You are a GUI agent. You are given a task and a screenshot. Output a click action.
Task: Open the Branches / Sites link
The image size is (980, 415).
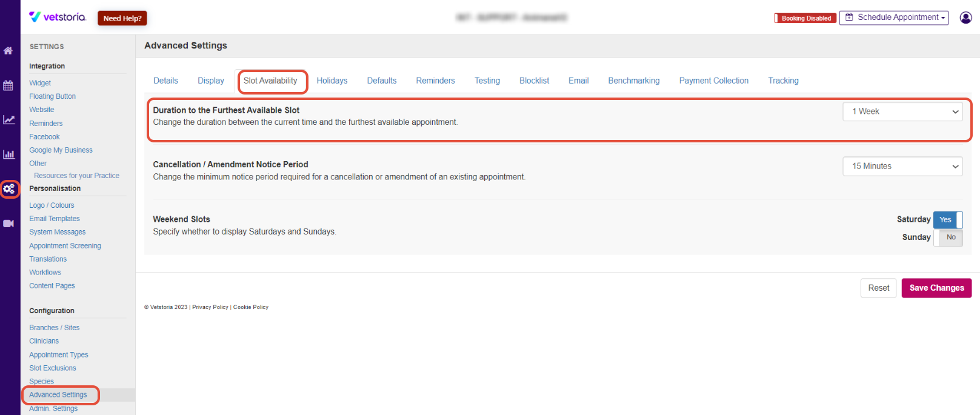55,328
